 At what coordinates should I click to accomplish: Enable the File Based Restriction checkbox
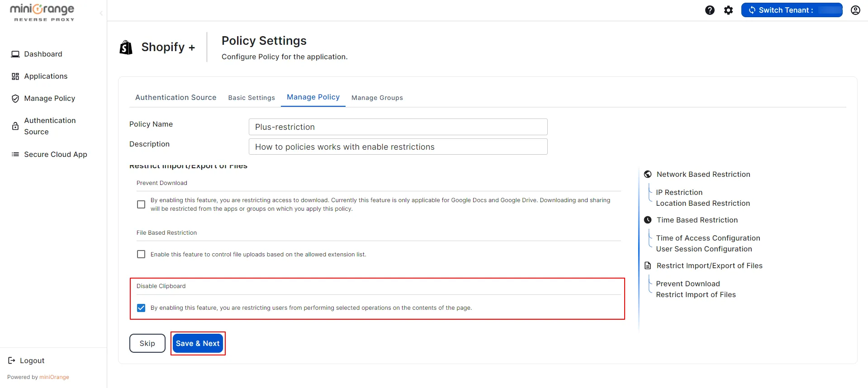(141, 254)
